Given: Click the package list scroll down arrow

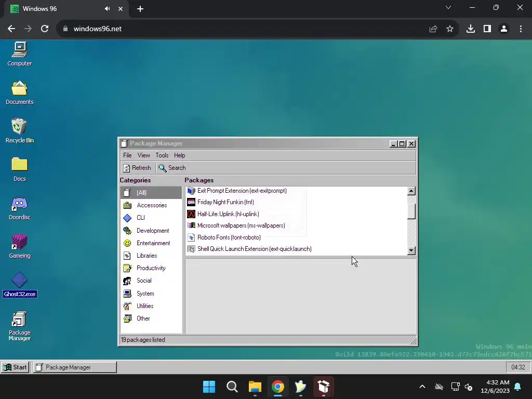Looking at the screenshot, I should click(x=411, y=251).
